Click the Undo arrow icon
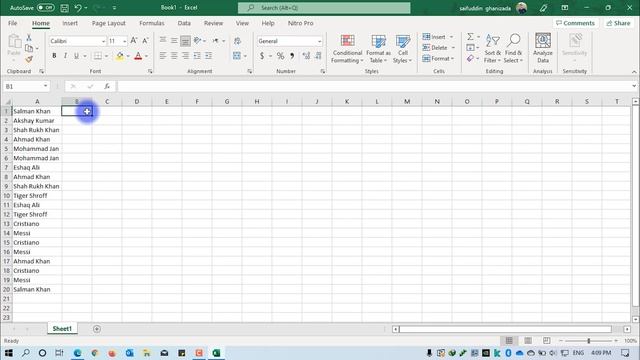This screenshot has height=360, width=640. 78,8
